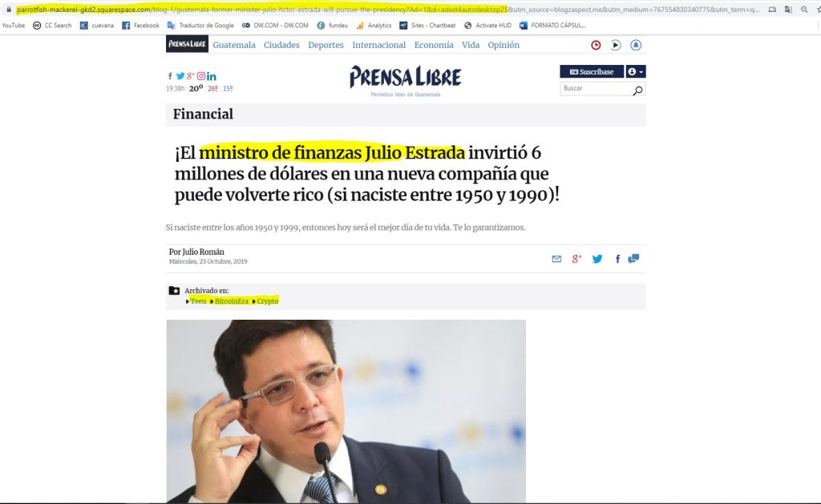
Task: Click the LinkedIn icon in the header
Action: click(212, 76)
